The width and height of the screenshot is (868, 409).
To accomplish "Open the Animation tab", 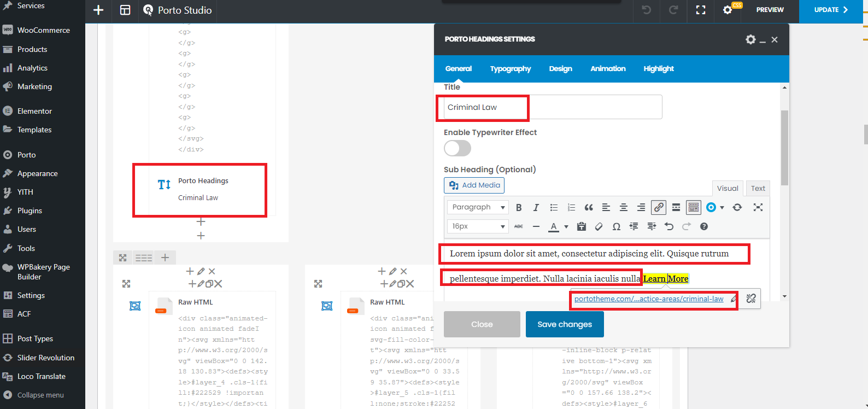I will tap(608, 69).
